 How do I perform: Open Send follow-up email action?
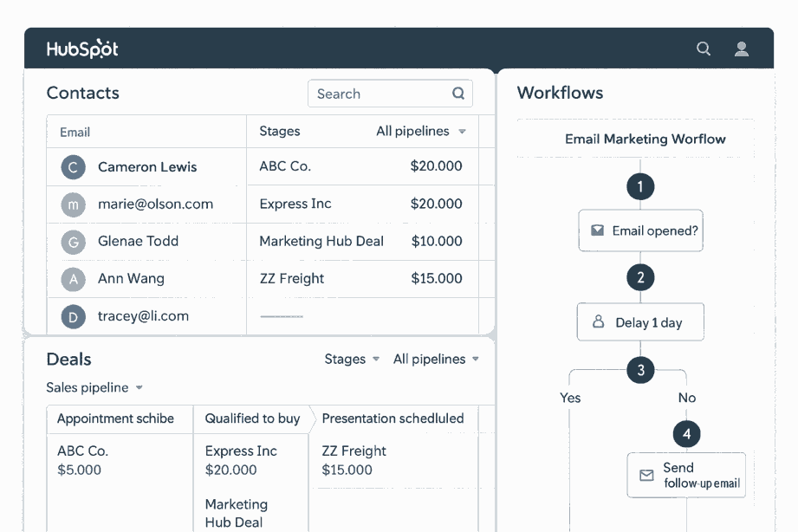(x=686, y=475)
